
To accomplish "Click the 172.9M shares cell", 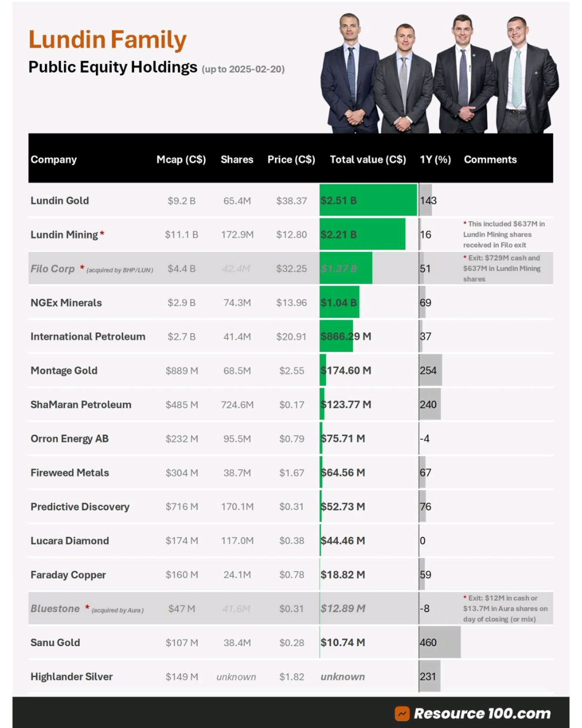I will [237, 235].
